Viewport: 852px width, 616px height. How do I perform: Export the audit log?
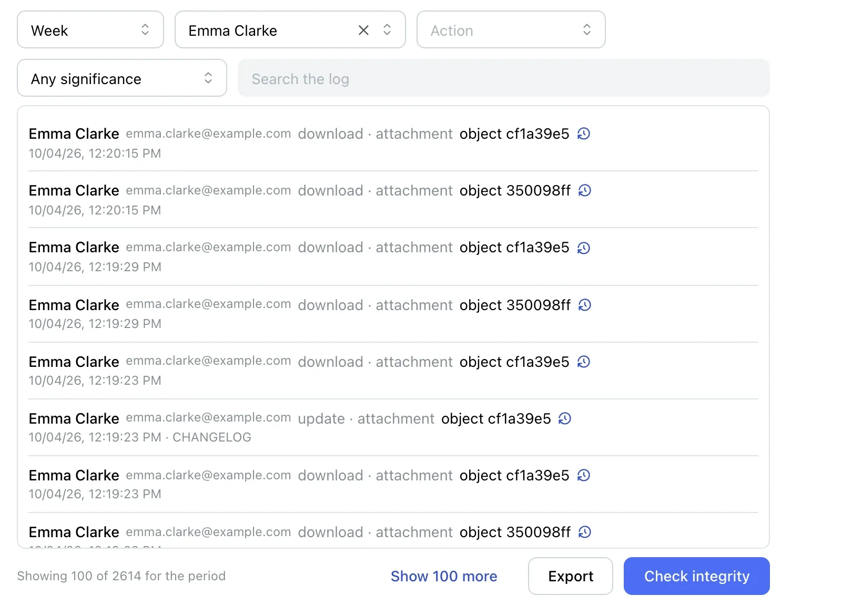click(x=571, y=576)
